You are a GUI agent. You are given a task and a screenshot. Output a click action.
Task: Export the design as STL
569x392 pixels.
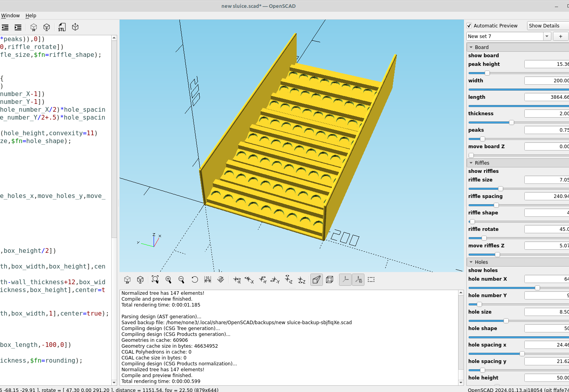(62, 27)
